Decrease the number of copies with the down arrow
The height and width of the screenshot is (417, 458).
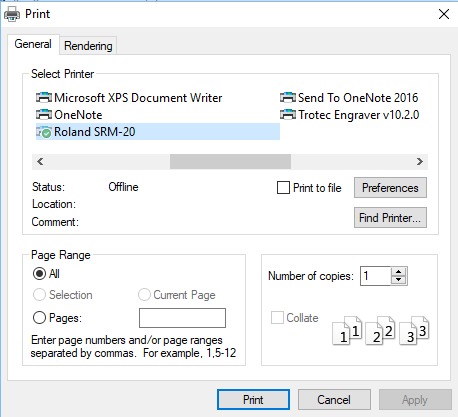398,280
